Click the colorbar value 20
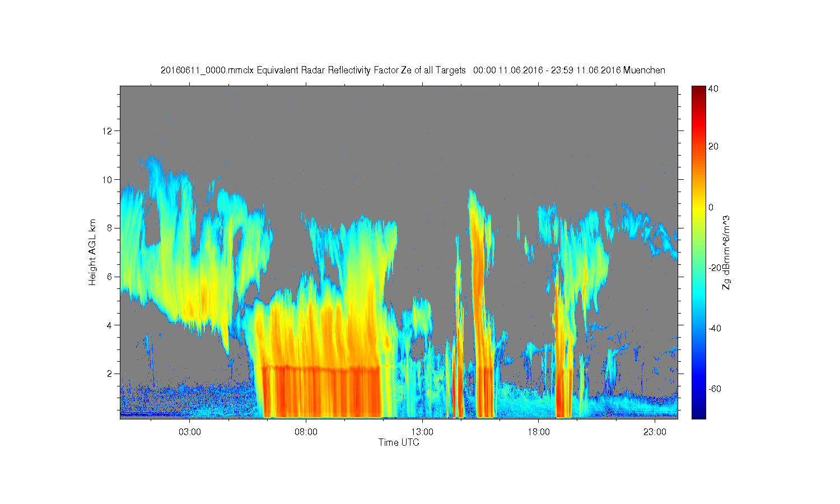This screenshot has width=840, height=504. point(713,147)
